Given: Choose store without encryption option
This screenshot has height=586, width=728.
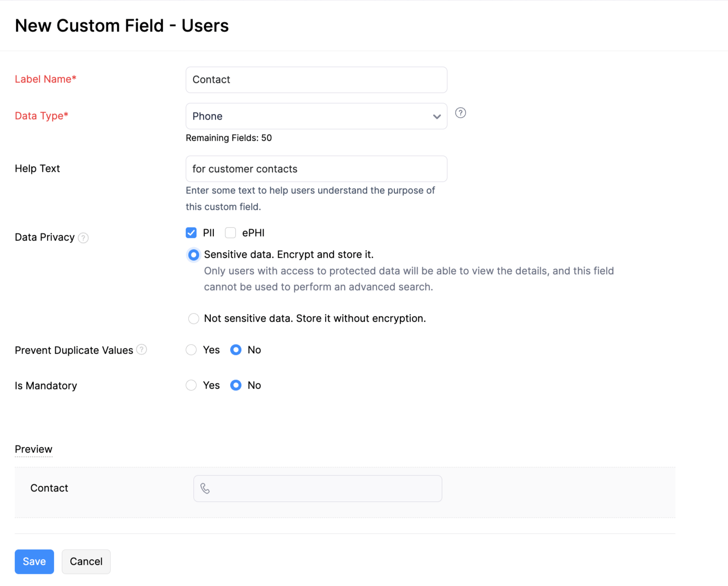Looking at the screenshot, I should (193, 318).
